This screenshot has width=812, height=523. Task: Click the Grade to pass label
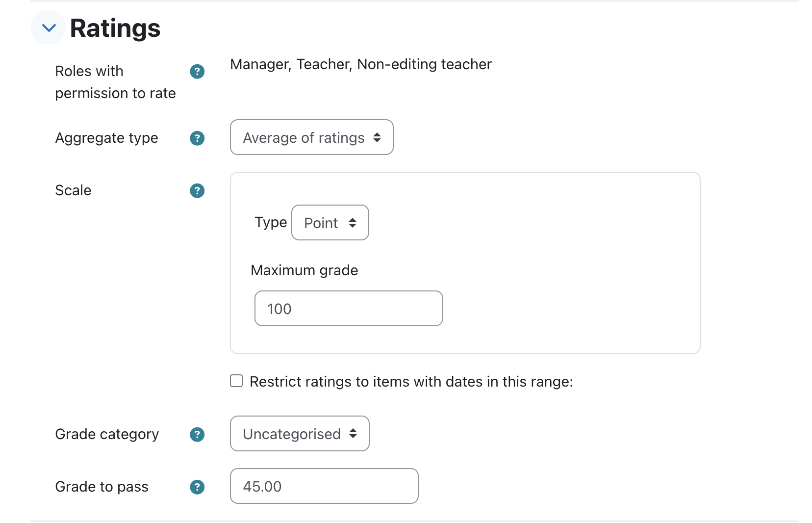coord(101,487)
